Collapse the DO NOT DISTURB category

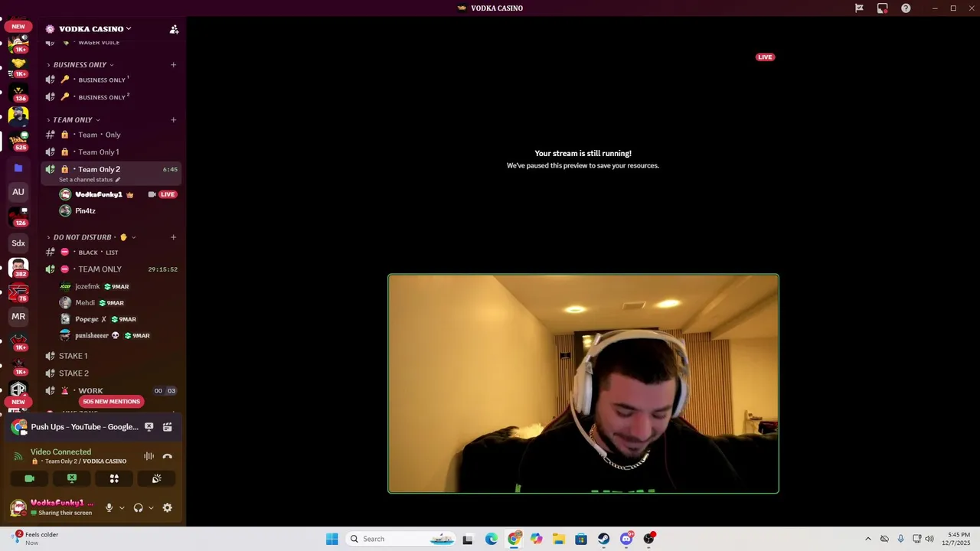point(90,237)
